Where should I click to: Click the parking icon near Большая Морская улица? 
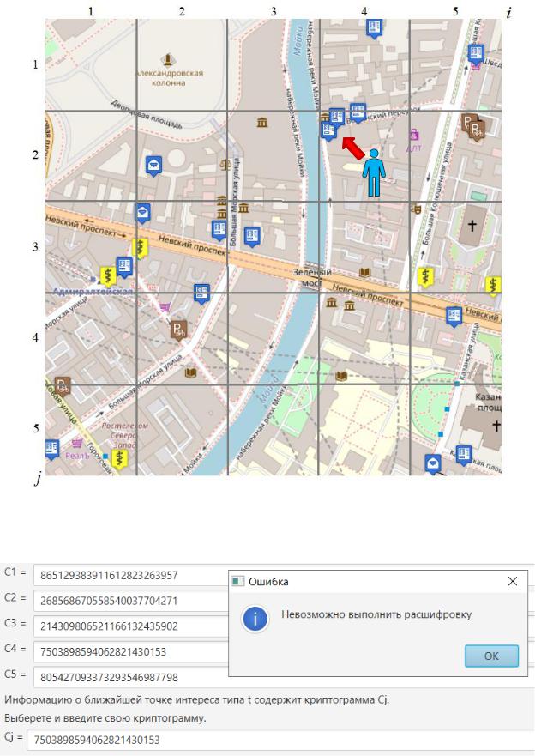click(x=179, y=330)
